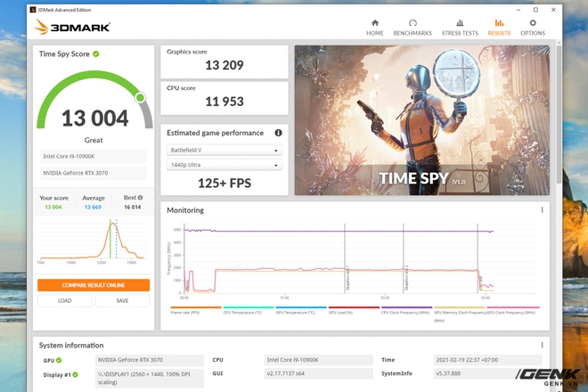This screenshot has height=392, width=588.
Task: Click the Graphics test 2 marker line
Action: [403, 258]
